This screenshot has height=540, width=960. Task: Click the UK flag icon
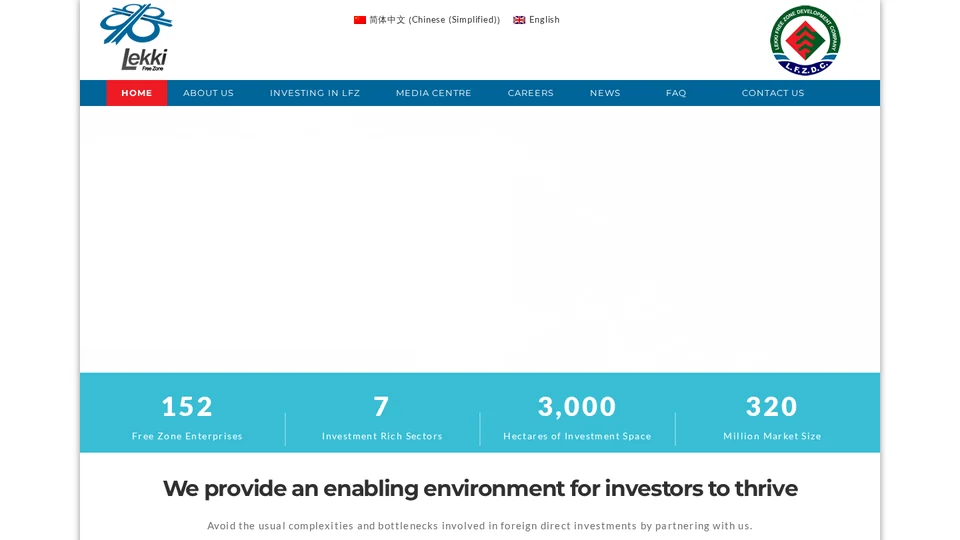click(x=519, y=20)
